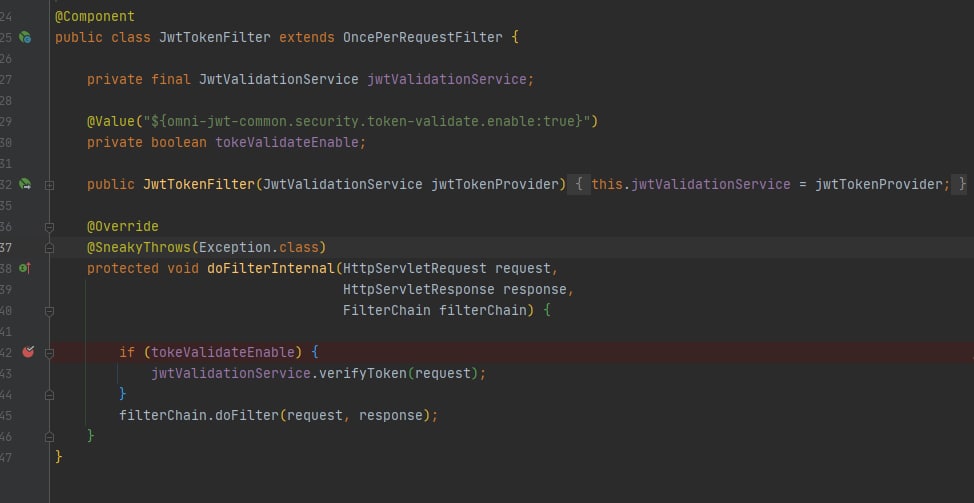Click the FilterChain parameter type

pos(386,310)
